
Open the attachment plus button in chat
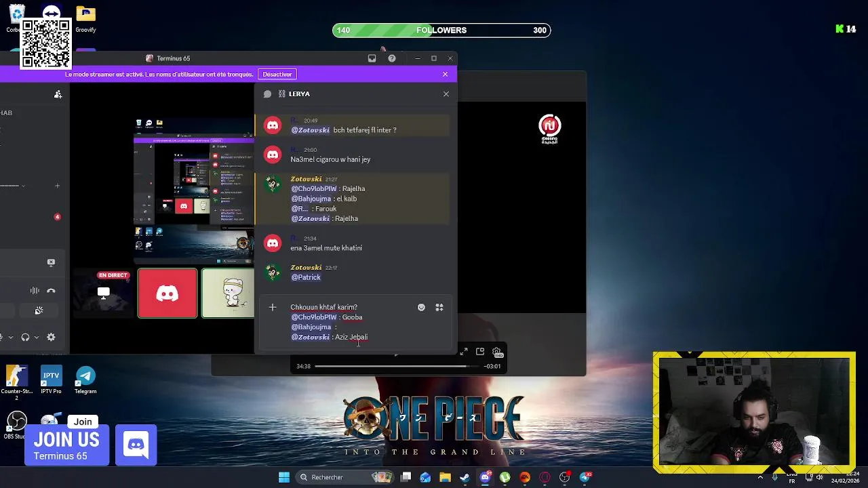click(273, 308)
